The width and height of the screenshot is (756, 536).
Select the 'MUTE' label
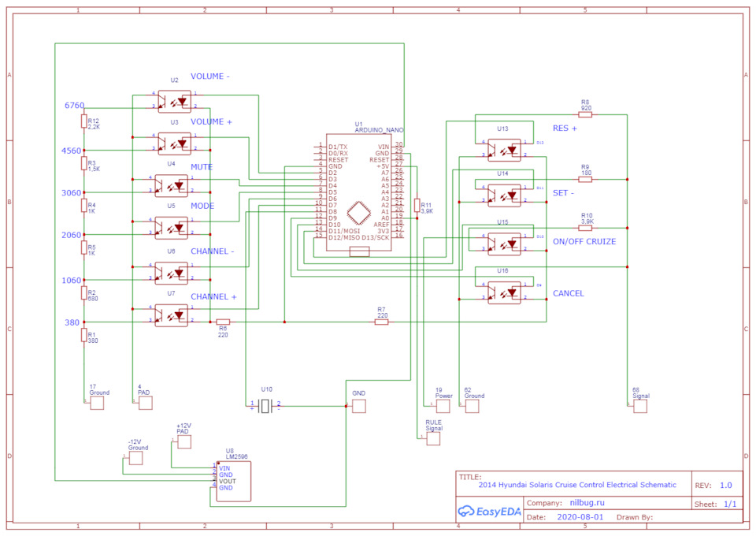click(202, 167)
